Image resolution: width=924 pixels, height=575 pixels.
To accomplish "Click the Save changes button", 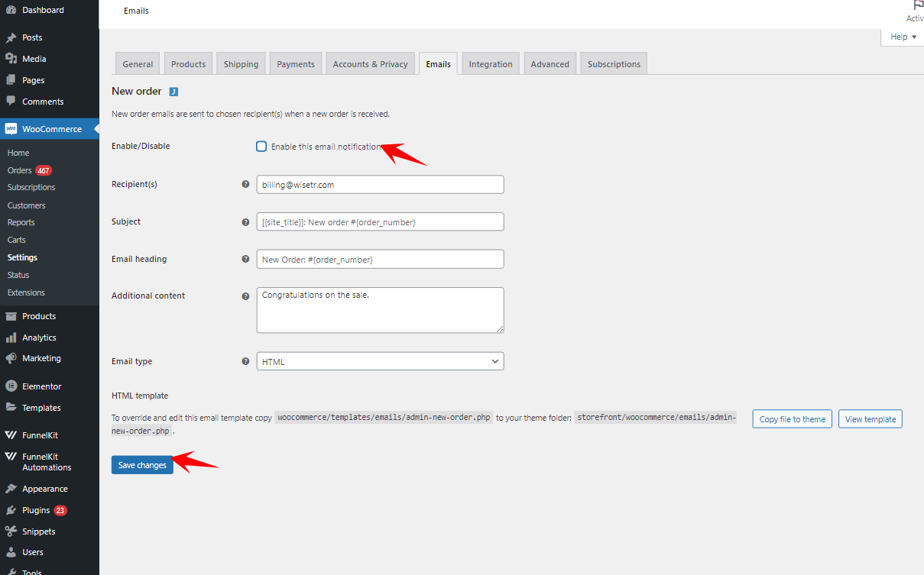I will (142, 464).
